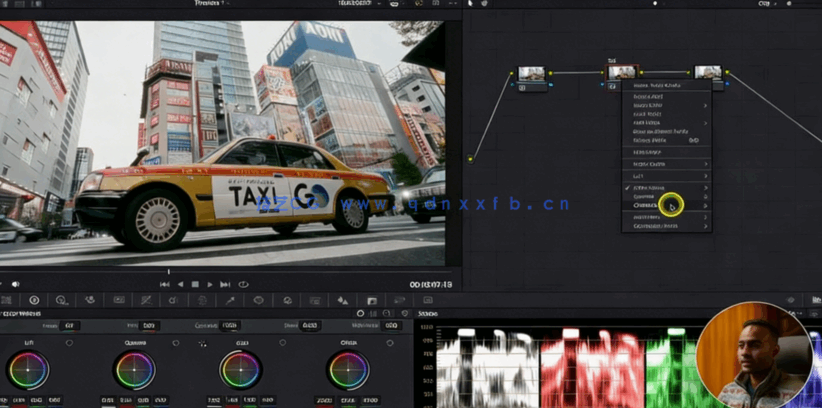Open the Tracker palette icon
Image resolution: width=822 pixels, height=408 pixels.
(x=287, y=300)
